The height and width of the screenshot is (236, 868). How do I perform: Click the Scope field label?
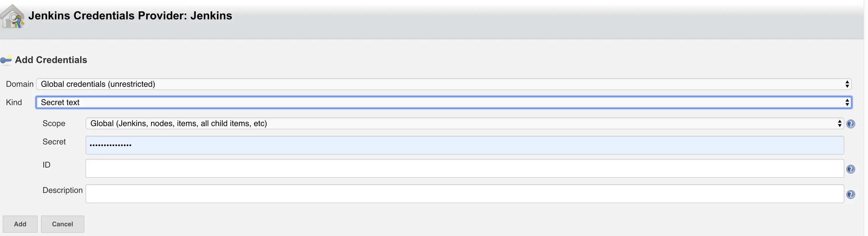tap(54, 124)
